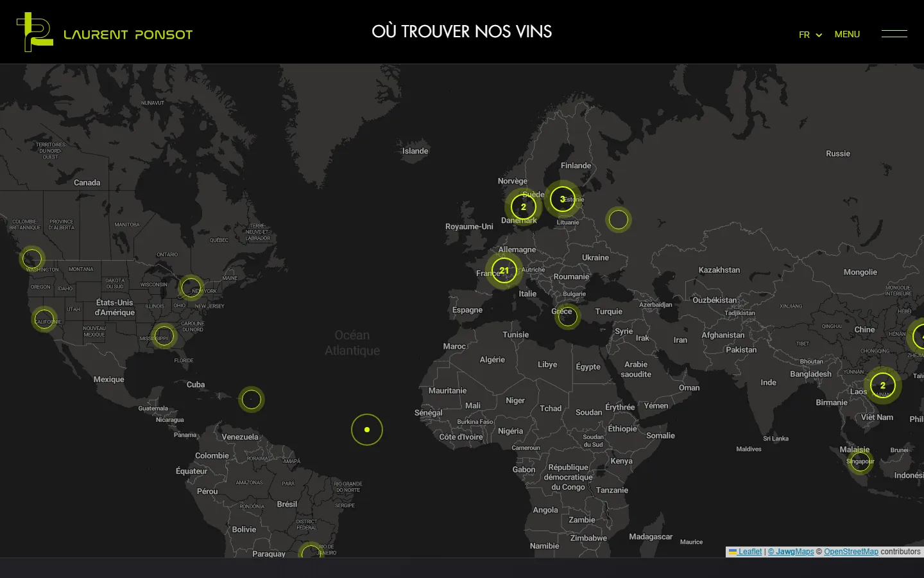Screen dimensions: 924x578
Task: Open the OpenStreetMap attribution link
Action: (851, 552)
